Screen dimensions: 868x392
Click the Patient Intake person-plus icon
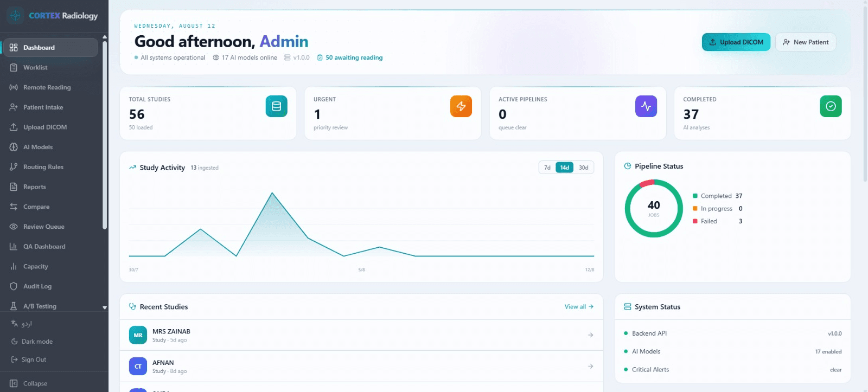[14, 107]
